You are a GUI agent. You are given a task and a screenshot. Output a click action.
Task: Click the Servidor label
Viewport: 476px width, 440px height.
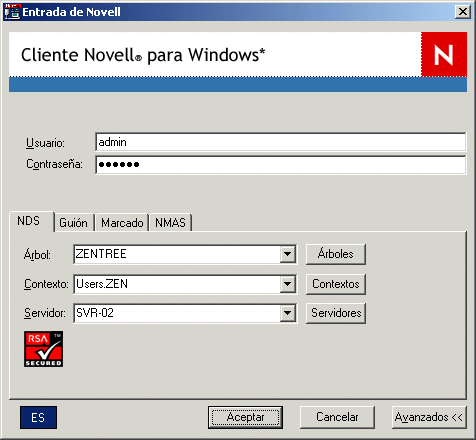click(45, 313)
